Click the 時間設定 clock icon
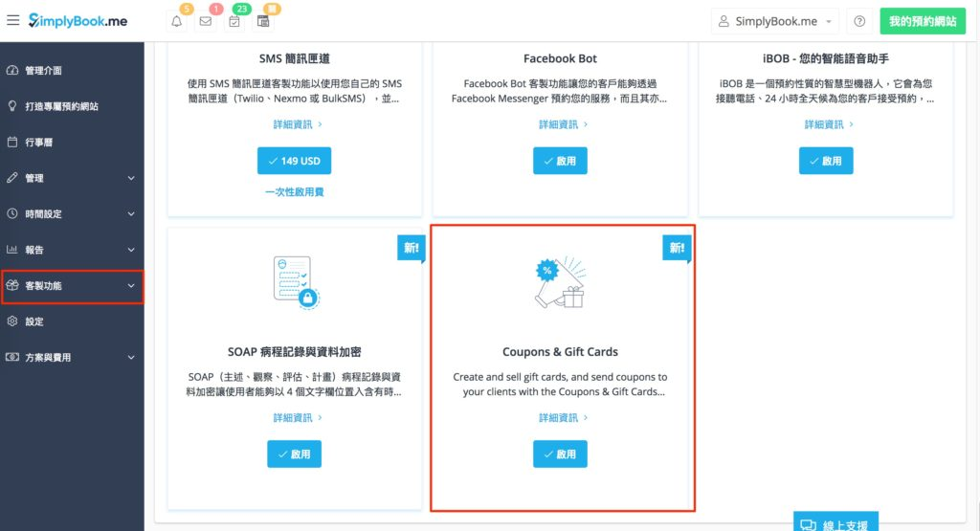Image resolution: width=980 pixels, height=531 pixels. 12,213
